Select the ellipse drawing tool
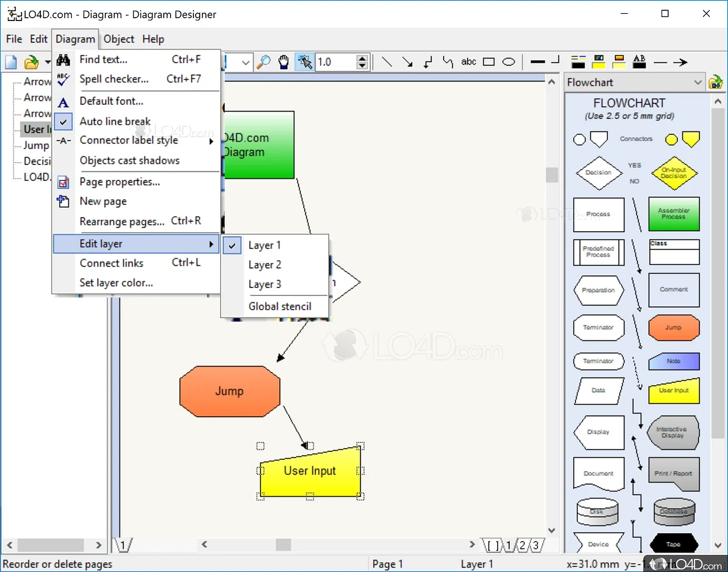 tap(508, 62)
